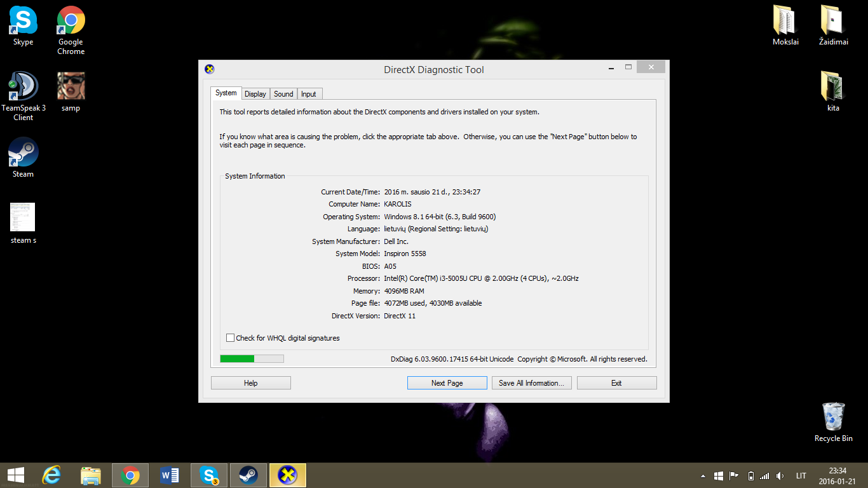Click the Help button
The height and width of the screenshot is (488, 868).
251,383
